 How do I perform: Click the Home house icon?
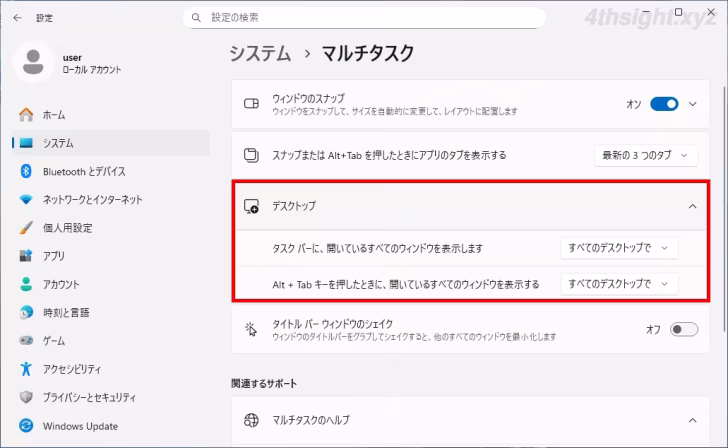pyautogui.click(x=26, y=115)
